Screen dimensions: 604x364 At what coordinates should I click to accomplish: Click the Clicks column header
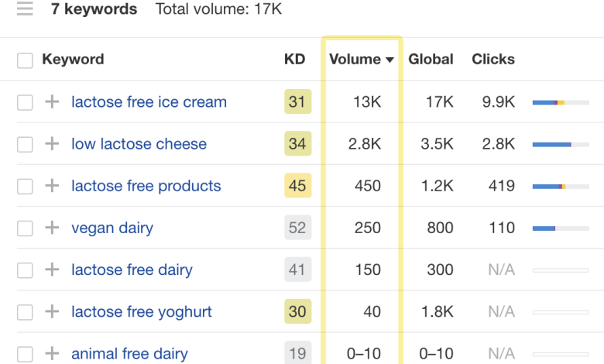click(493, 59)
